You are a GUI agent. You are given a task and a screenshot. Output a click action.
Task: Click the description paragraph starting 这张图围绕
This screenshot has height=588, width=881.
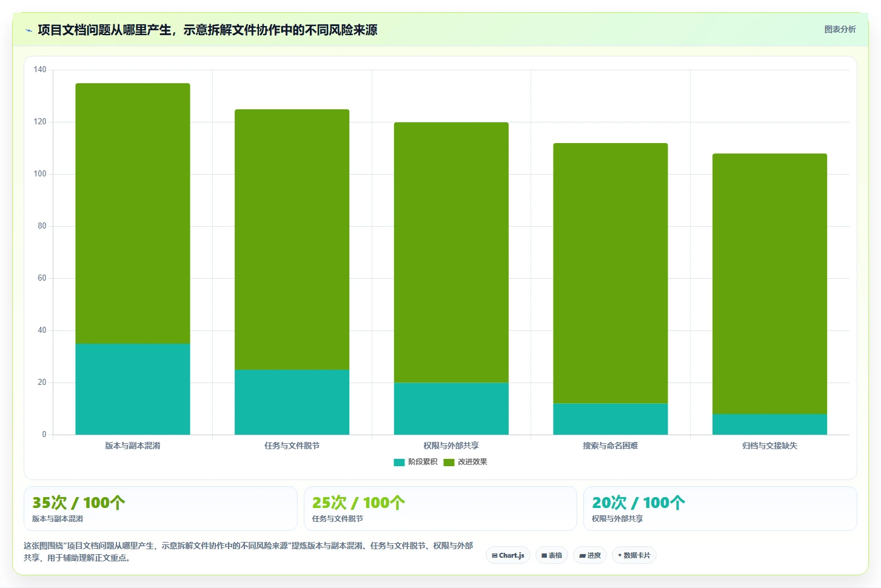[249, 552]
